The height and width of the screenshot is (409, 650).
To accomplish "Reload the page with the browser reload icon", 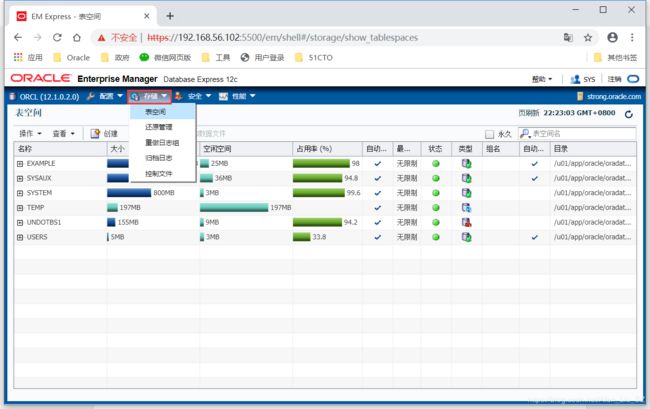I will tap(57, 37).
